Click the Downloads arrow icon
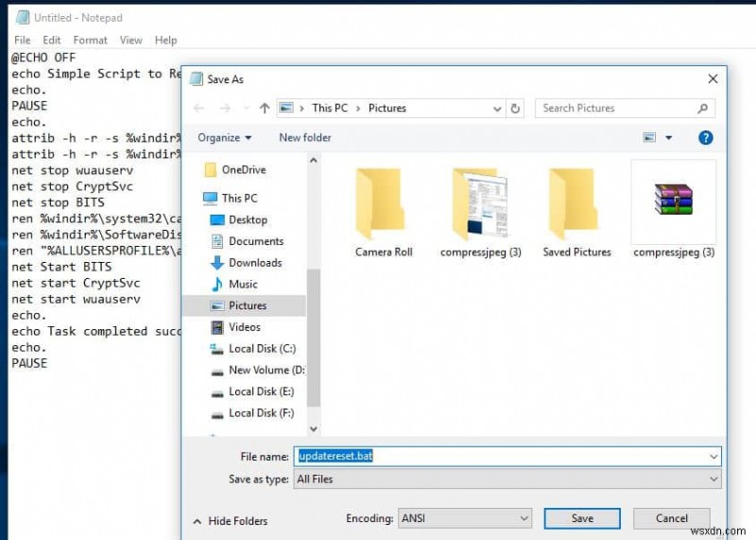The width and height of the screenshot is (756, 540). point(217,263)
